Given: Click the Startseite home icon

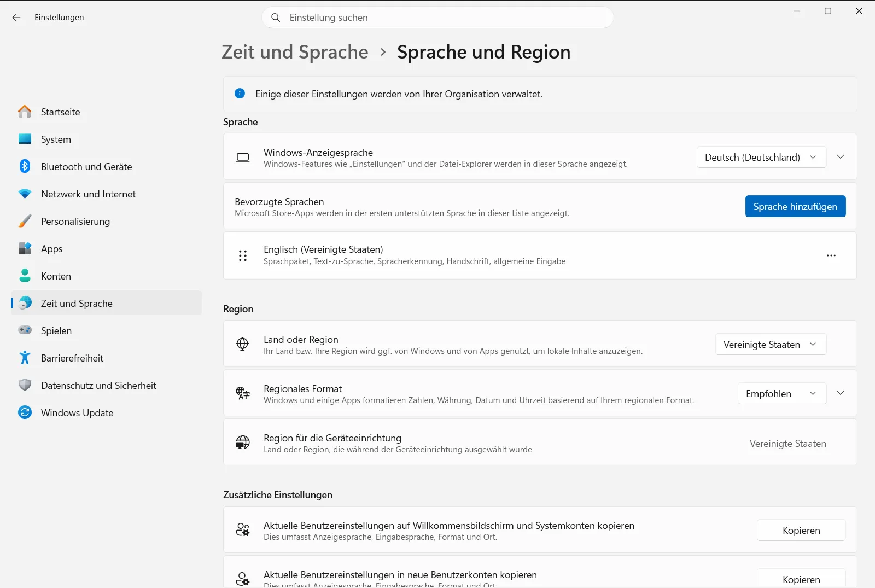Looking at the screenshot, I should click(25, 112).
